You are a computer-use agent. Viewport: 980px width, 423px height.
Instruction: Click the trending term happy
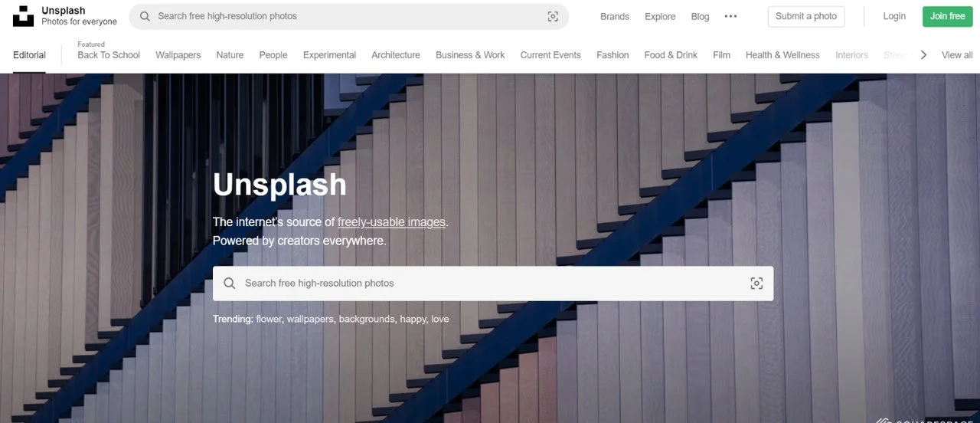tap(413, 319)
